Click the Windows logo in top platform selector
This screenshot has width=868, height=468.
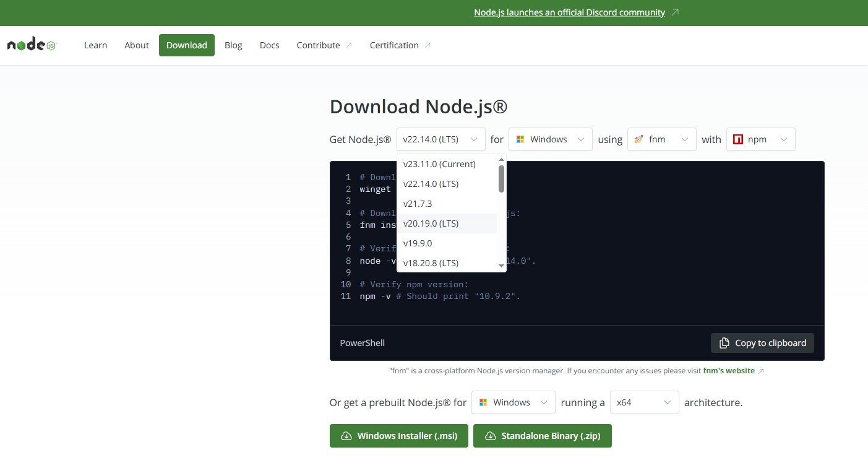520,139
